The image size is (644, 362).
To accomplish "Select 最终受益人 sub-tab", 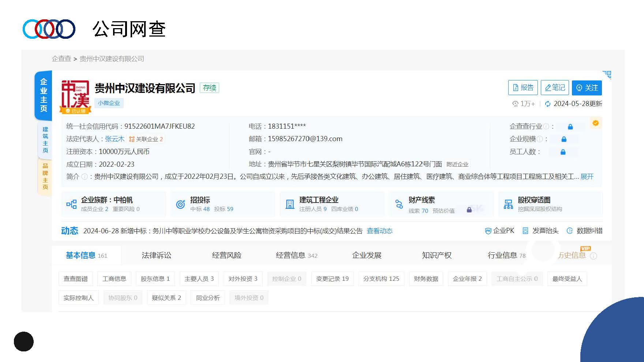I will pos(567,279).
